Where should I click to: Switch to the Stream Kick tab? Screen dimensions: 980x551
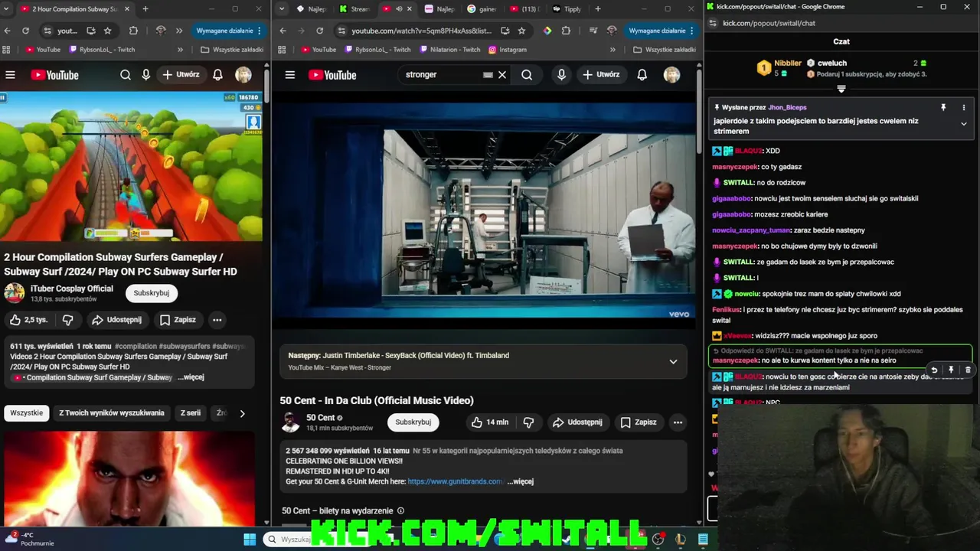tap(354, 9)
